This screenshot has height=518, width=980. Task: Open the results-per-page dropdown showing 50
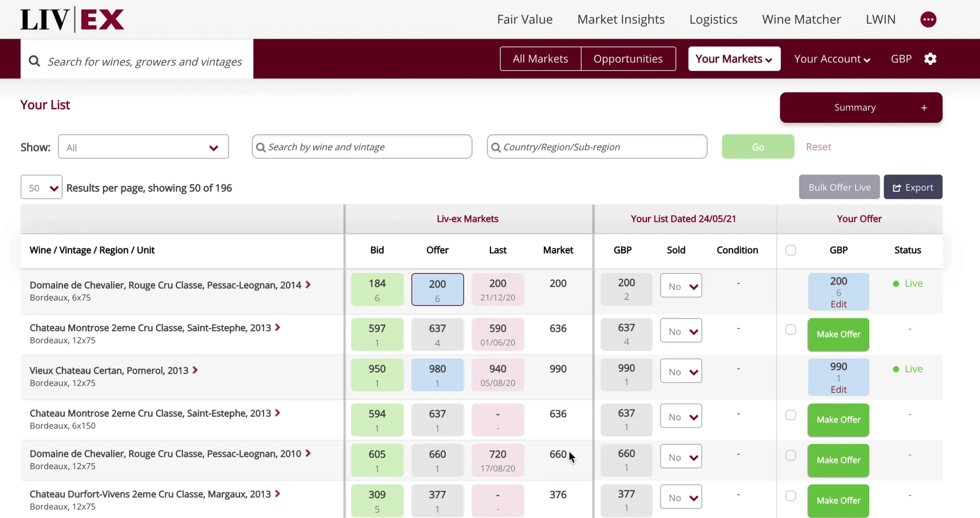coord(41,187)
